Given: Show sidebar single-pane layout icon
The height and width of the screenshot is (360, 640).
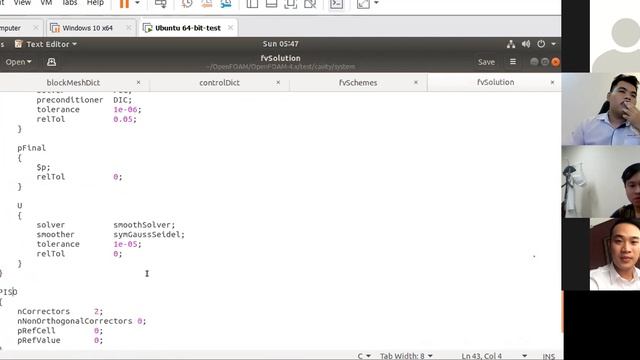Looking at the screenshot, I should click(252, 4).
